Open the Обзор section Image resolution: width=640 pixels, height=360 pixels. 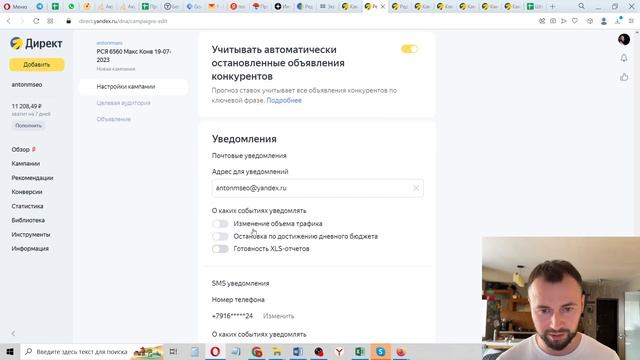20,149
